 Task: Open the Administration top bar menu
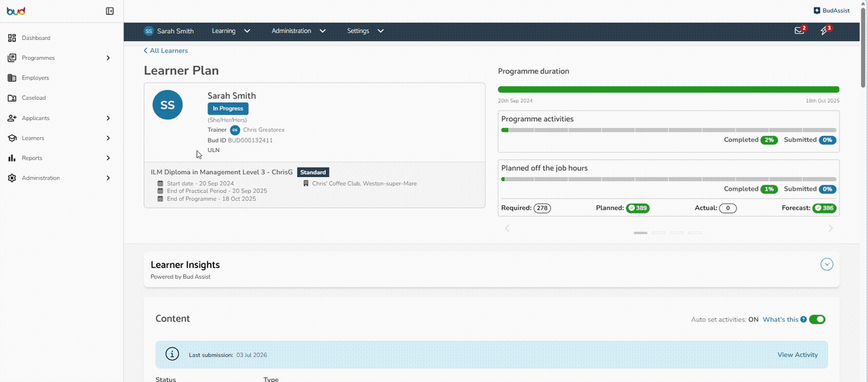[299, 31]
